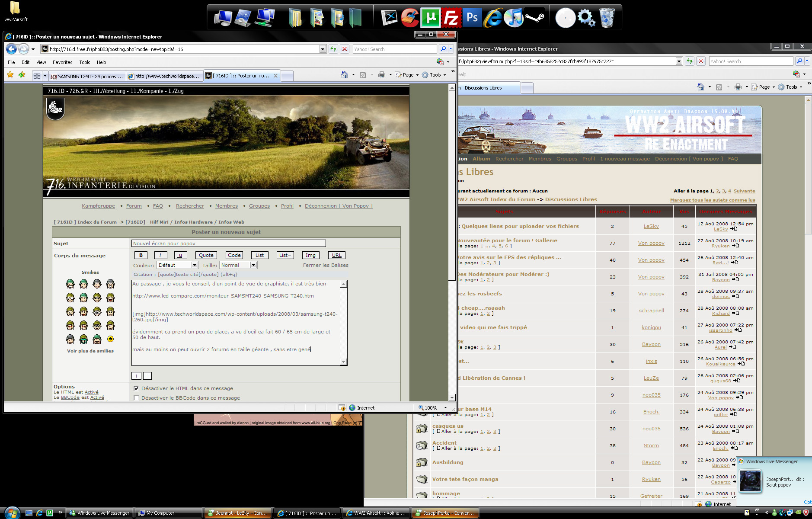Viewport: 812px width, 519px height.
Task: Click in the message body textarea
Action: [236, 323]
